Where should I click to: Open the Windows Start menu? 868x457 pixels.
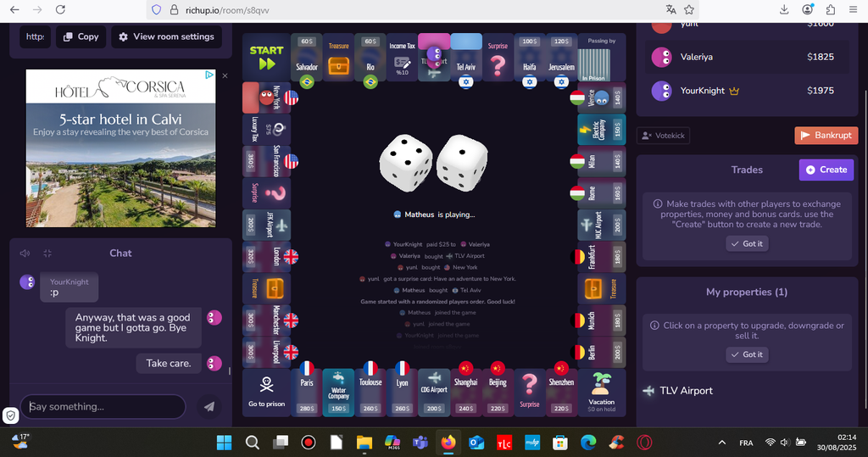[224, 443]
